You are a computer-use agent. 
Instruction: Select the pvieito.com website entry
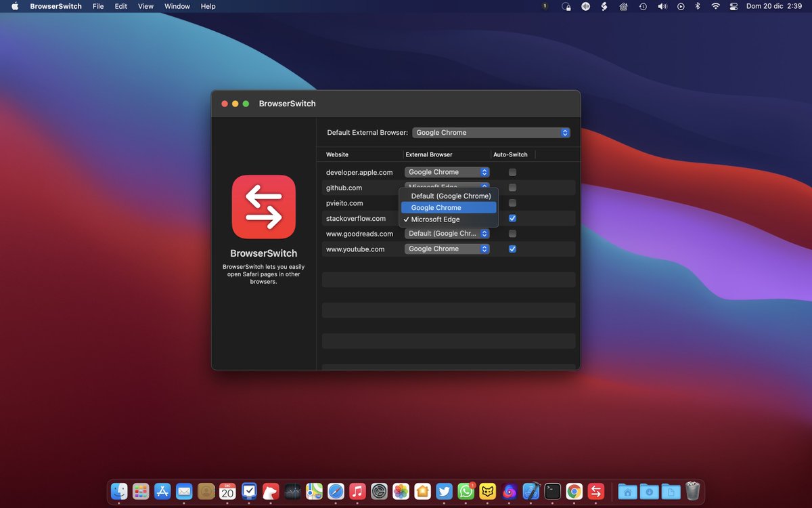[x=344, y=203]
